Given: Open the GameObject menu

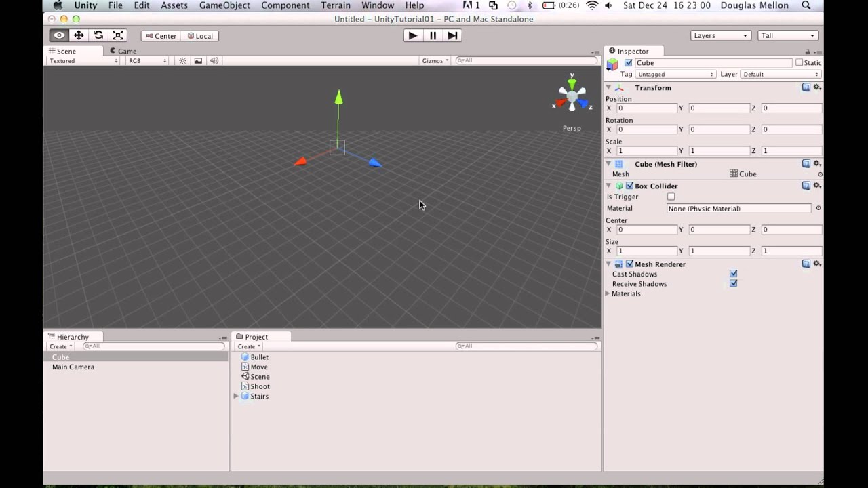Looking at the screenshot, I should 224,5.
